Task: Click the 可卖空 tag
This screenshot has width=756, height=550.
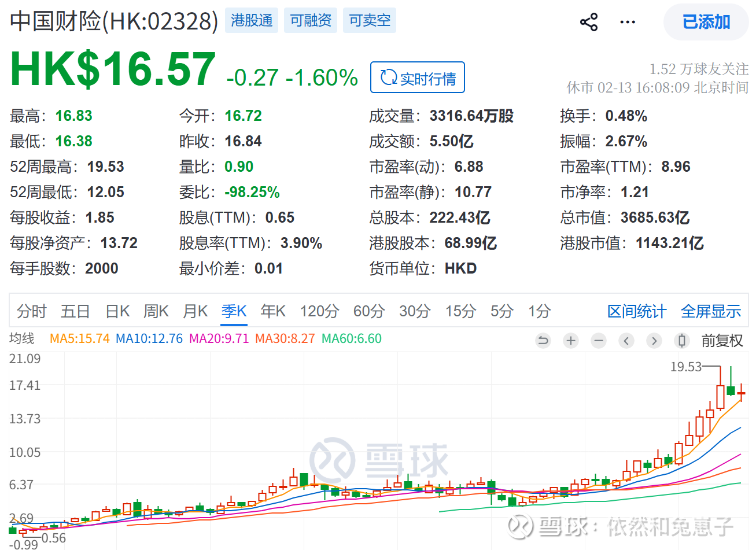Action: pyautogui.click(x=370, y=20)
